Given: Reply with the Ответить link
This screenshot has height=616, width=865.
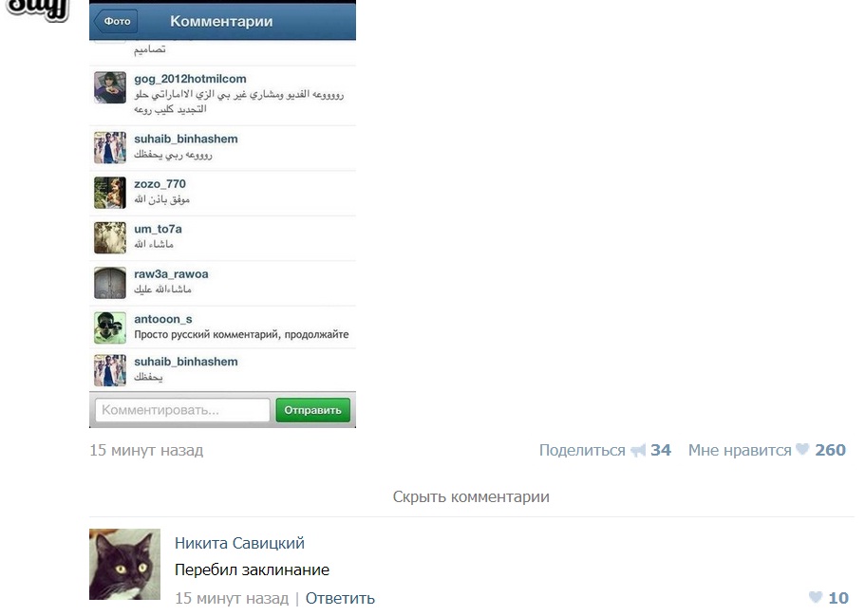Looking at the screenshot, I should 340,598.
